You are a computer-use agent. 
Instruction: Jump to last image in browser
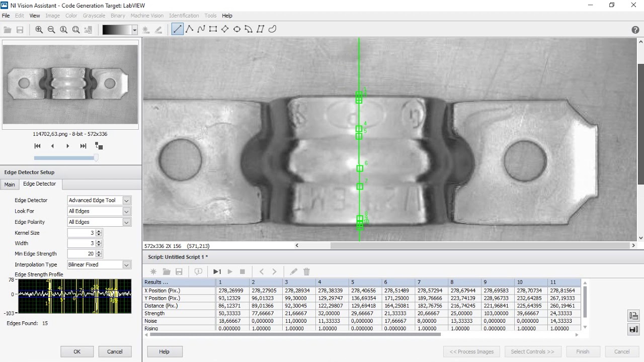pyautogui.click(x=83, y=146)
